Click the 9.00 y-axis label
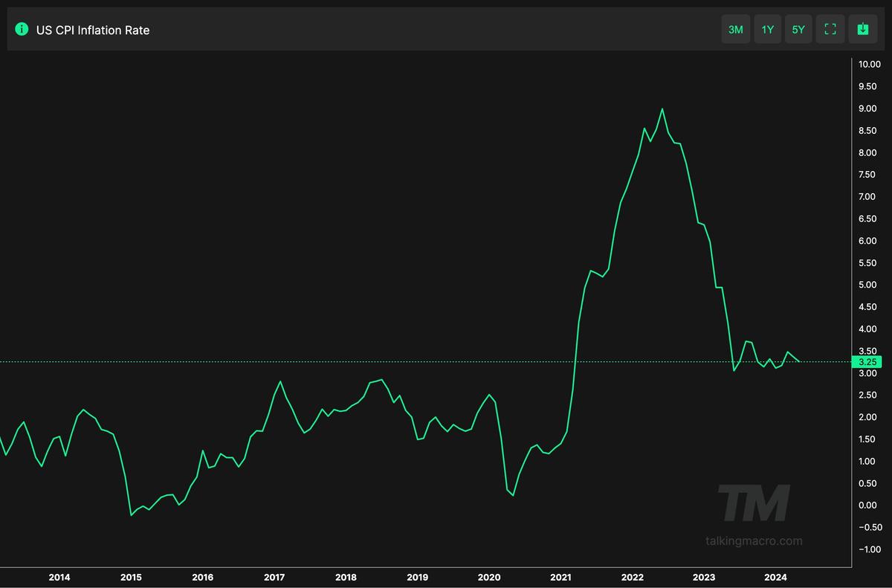 (867, 109)
